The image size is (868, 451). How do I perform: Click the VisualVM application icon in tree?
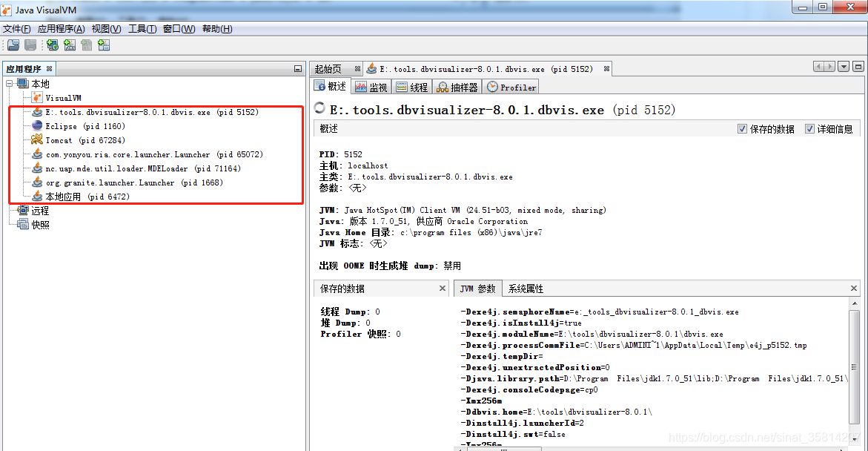[x=37, y=97]
